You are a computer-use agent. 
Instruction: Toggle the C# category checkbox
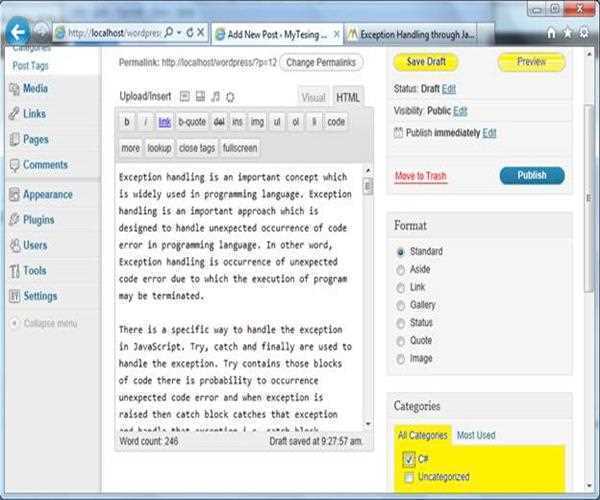[407, 459]
